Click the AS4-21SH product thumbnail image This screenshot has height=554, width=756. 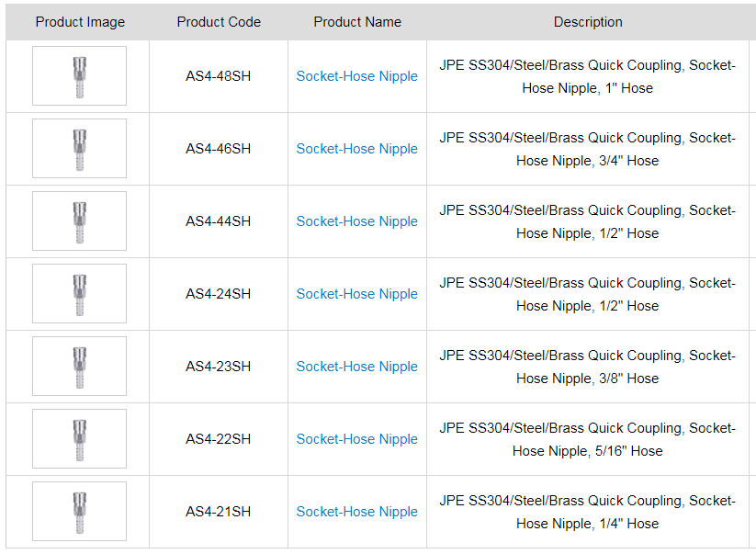pyautogui.click(x=79, y=512)
